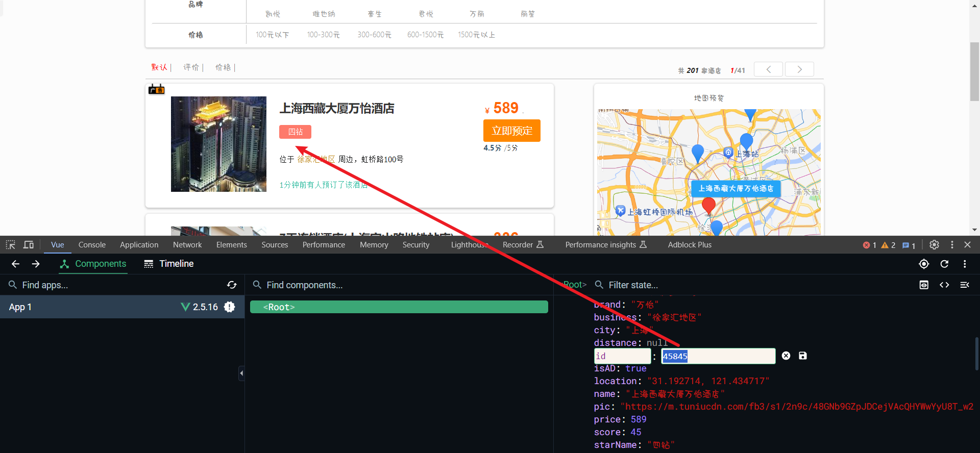Click the Root breadcrumb in state panel
Screen dimensions: 980x453
click(x=574, y=285)
